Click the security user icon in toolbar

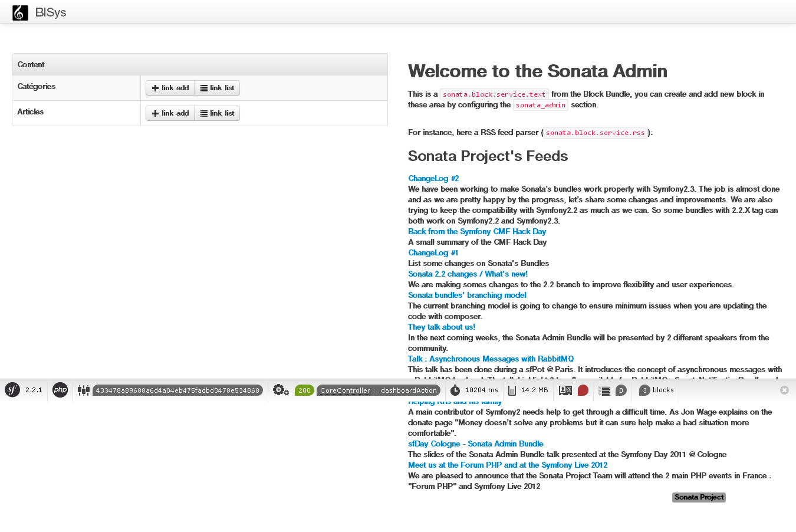565,390
